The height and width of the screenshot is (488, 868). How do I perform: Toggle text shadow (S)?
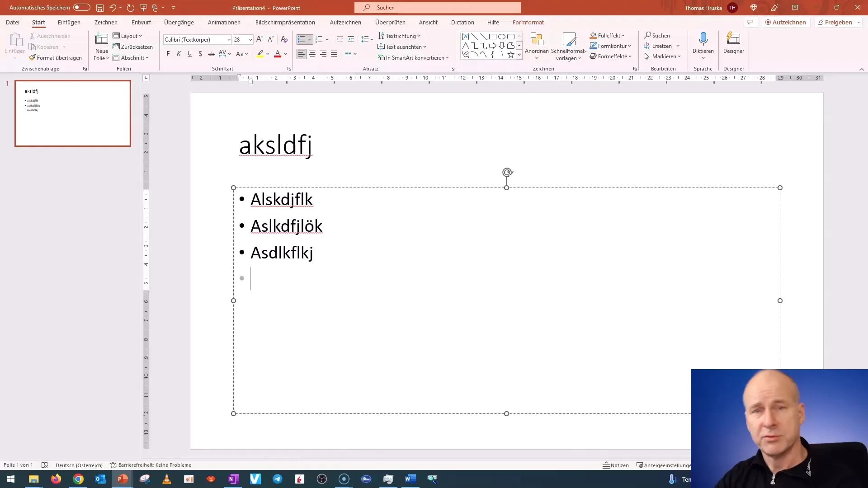200,54
